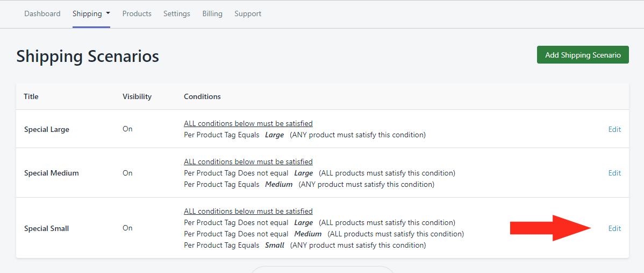This screenshot has height=273, width=644.
Task: Click the Title column header
Action: [31, 97]
